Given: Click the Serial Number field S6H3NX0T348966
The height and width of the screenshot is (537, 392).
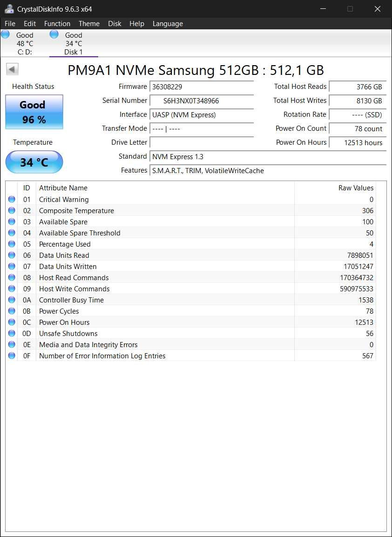Looking at the screenshot, I should click(202, 101).
